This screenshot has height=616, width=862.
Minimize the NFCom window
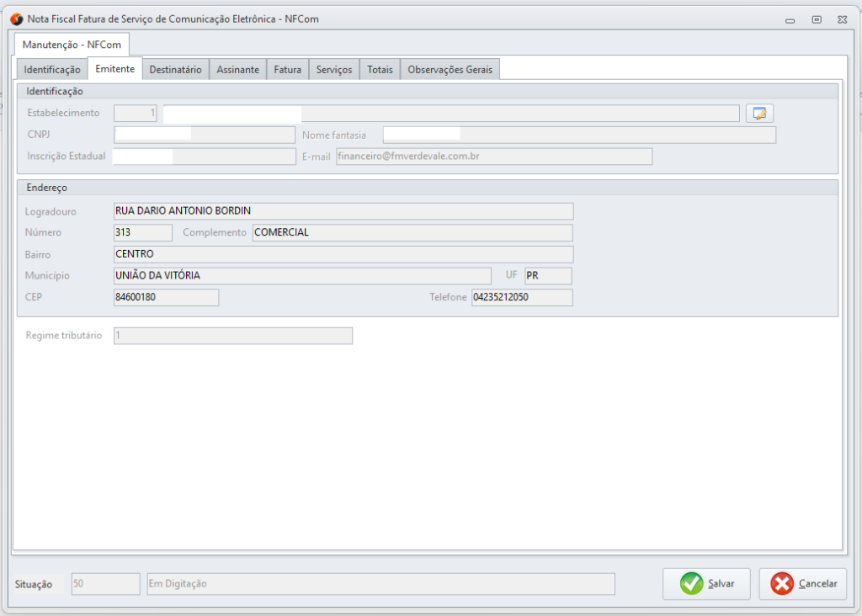coord(790,19)
